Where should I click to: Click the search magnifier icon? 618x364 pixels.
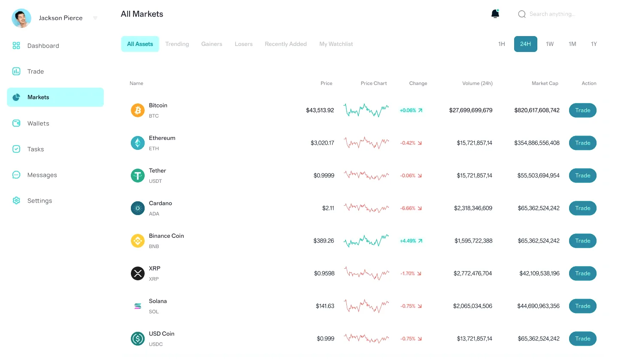pyautogui.click(x=522, y=14)
